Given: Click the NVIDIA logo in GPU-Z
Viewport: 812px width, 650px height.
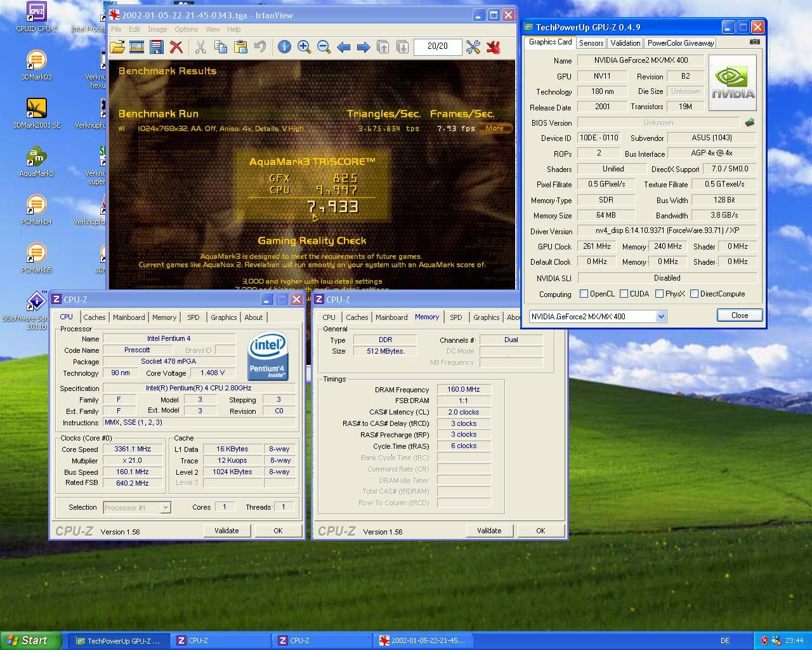Looking at the screenshot, I should tap(733, 83).
